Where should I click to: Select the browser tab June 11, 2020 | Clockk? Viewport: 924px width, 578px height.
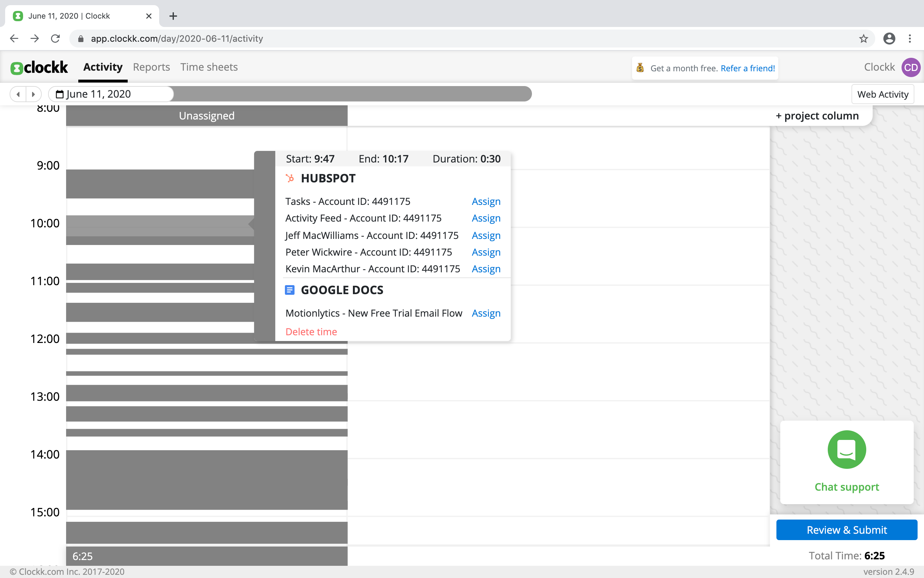pyautogui.click(x=82, y=16)
